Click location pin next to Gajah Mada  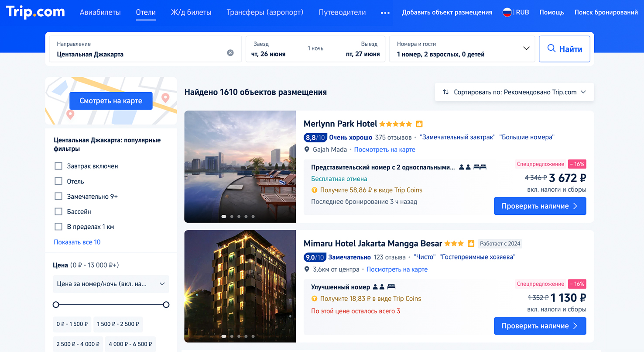tap(307, 150)
